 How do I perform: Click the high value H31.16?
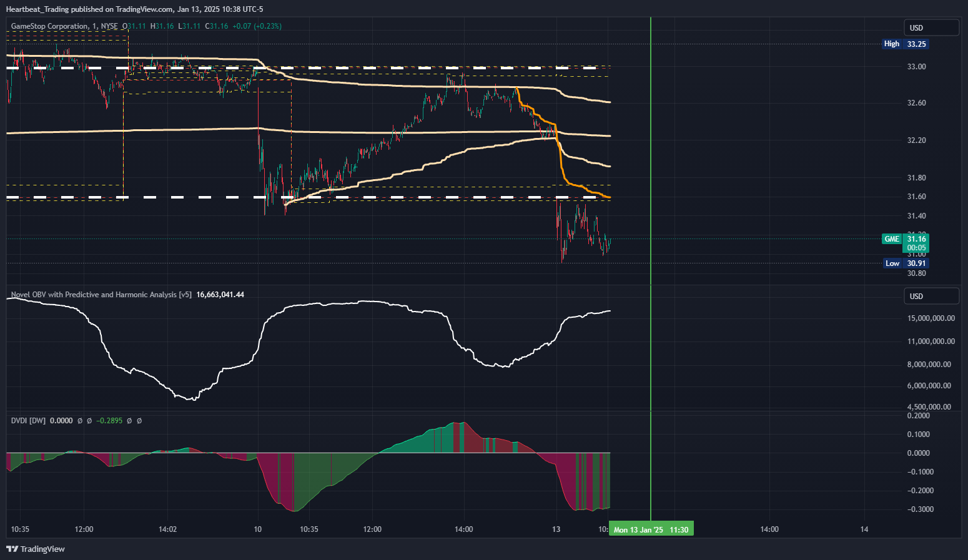point(162,26)
